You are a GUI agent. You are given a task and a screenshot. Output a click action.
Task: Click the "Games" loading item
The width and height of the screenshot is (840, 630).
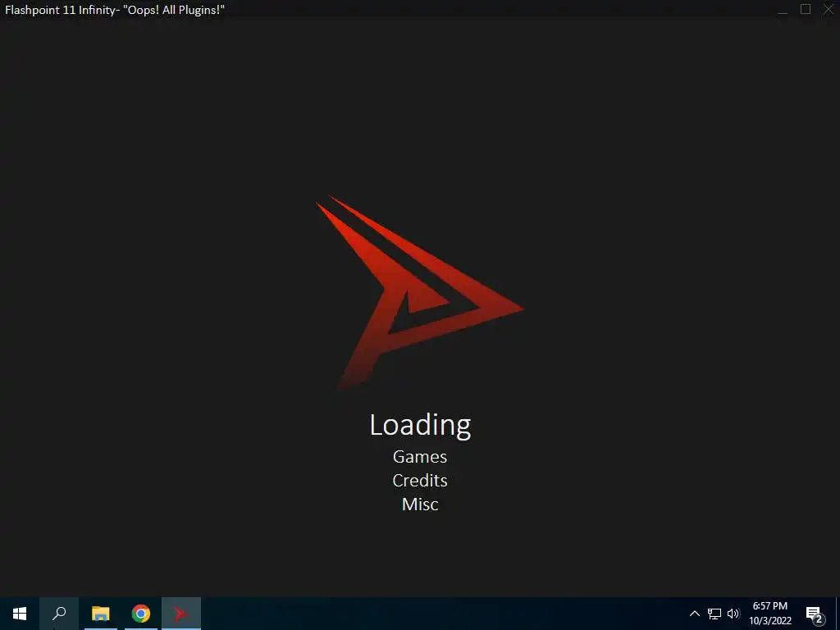[x=420, y=456]
